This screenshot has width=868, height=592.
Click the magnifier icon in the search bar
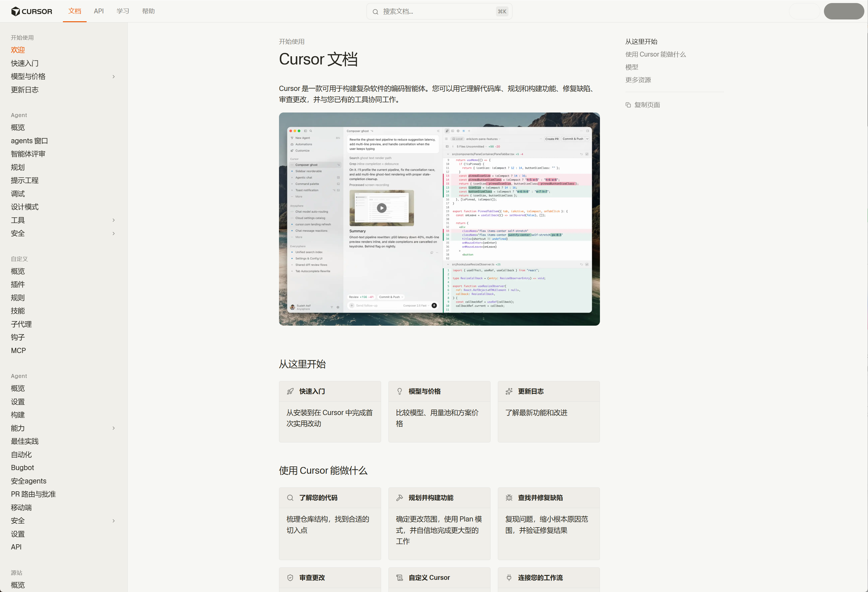click(x=375, y=12)
